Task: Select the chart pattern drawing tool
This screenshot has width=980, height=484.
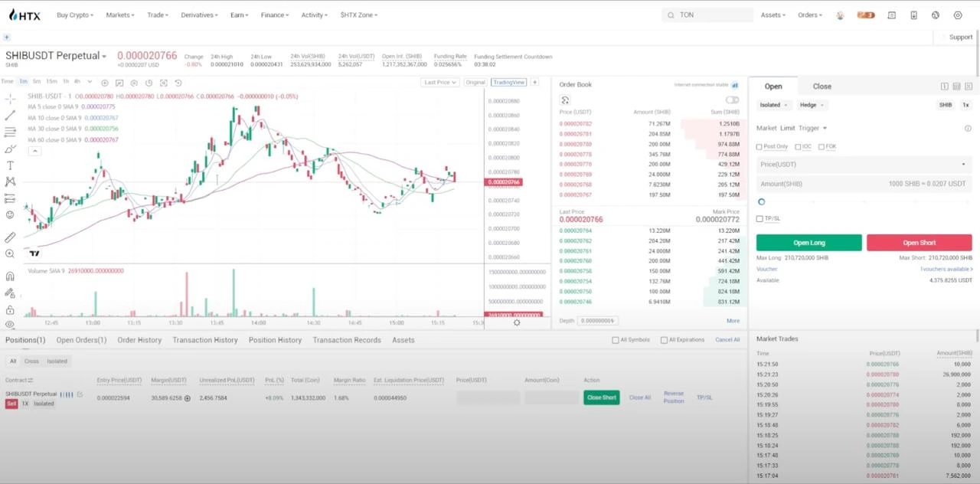Action: 10,181
